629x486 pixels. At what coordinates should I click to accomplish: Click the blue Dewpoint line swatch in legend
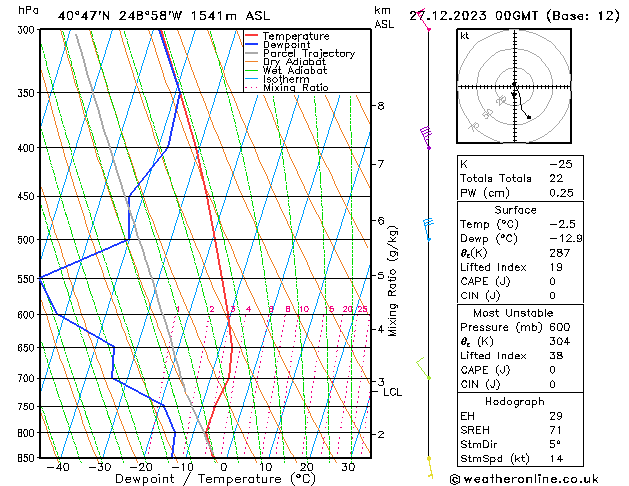(x=252, y=45)
